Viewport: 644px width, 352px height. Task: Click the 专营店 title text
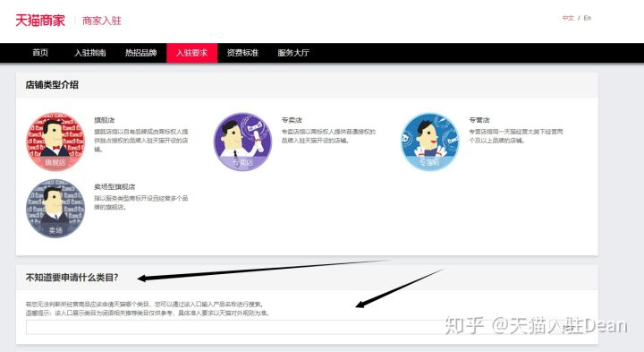[x=479, y=120]
